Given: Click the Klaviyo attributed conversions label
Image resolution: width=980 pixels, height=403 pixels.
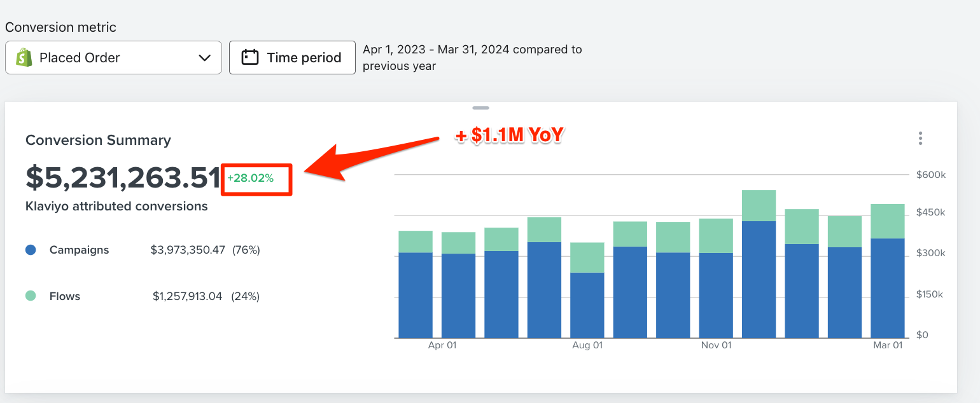Looking at the screenshot, I should [116, 207].
